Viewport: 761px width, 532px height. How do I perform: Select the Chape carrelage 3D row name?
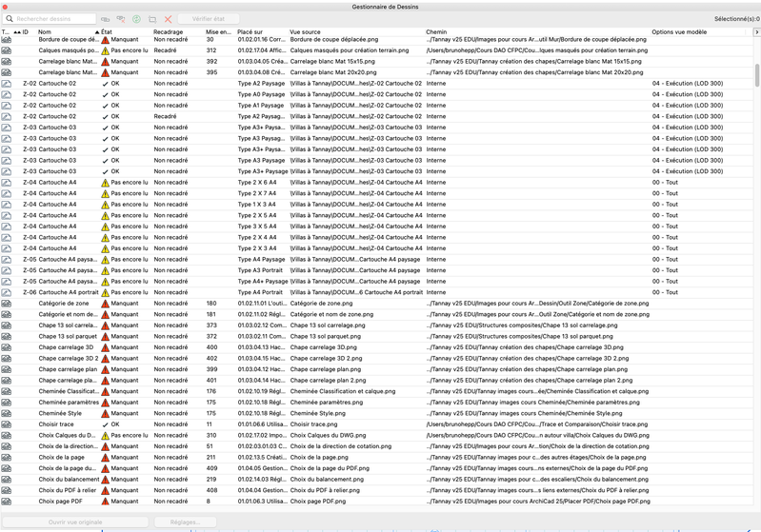[x=66, y=347]
